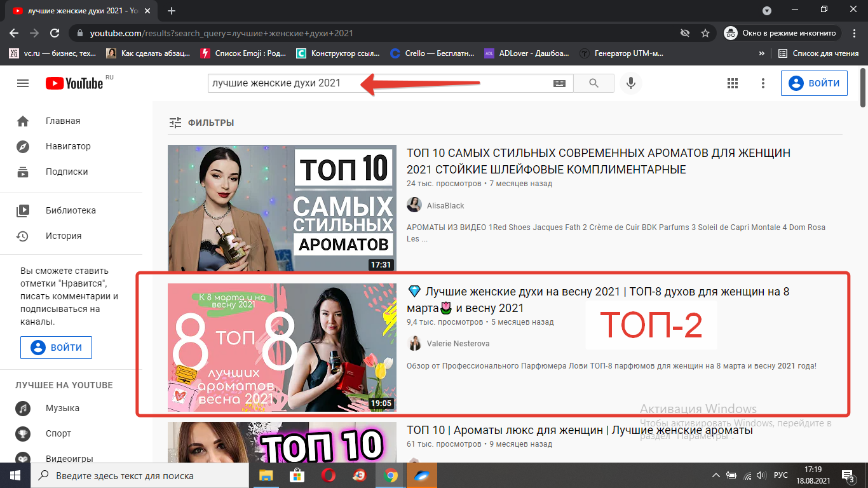868x488 pixels.
Task: Click the ВОЙТИ button in the sidebar
Action: 56,348
